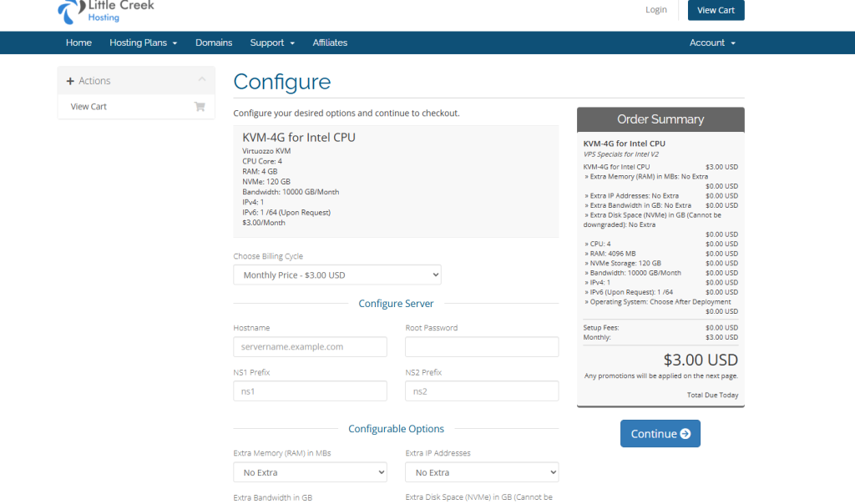This screenshot has height=504, width=855.
Task: Click the NS1 Prefix input field
Action: click(310, 391)
